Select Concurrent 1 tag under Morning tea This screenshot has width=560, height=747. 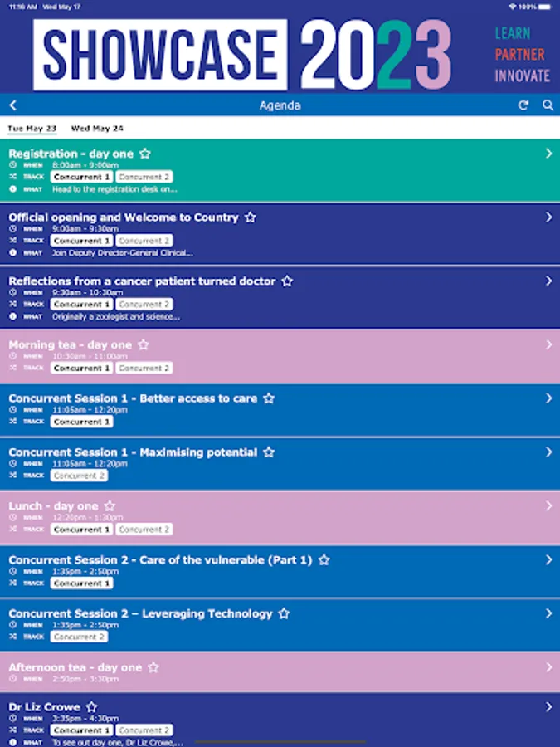pos(81,368)
